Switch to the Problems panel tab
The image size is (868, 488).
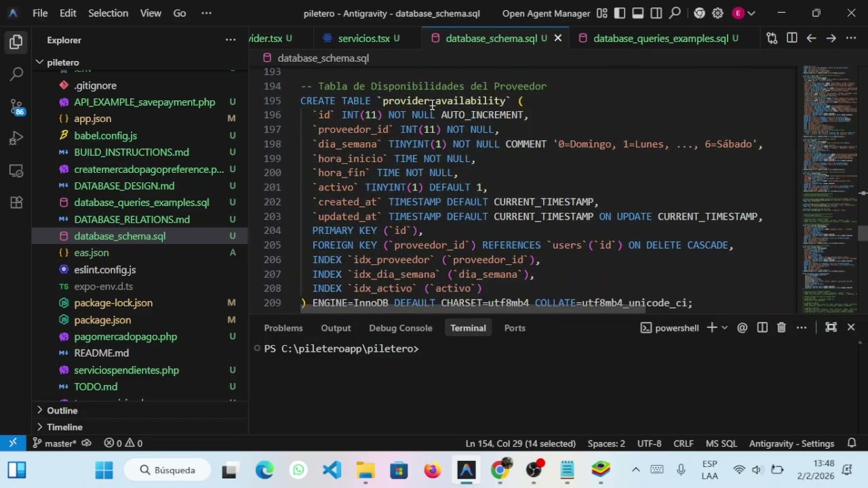click(283, 328)
